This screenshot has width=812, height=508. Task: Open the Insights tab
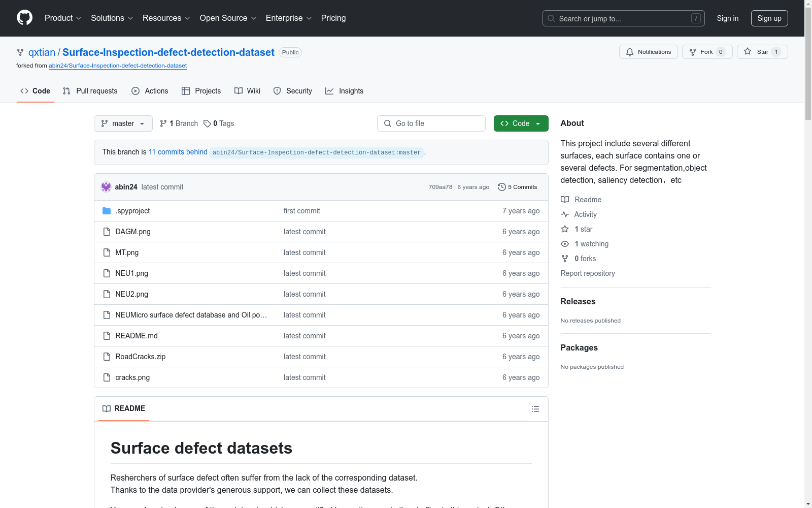(x=345, y=91)
